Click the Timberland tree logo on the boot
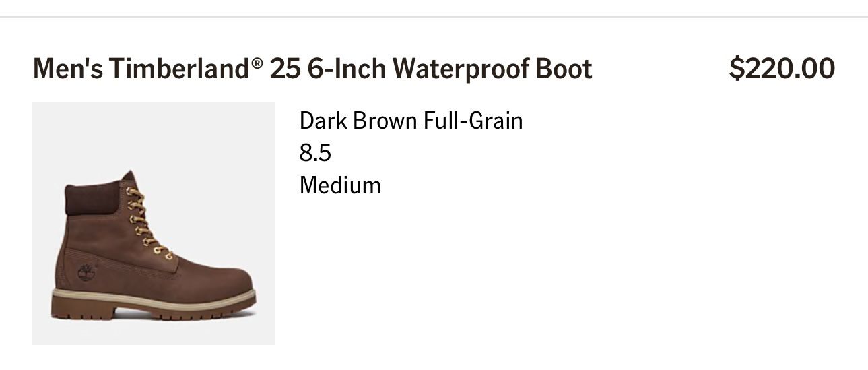This screenshot has width=868, height=370. (x=87, y=272)
